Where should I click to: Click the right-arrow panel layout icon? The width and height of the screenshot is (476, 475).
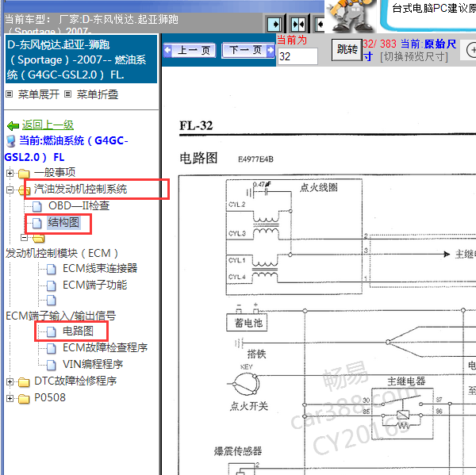coord(275,25)
